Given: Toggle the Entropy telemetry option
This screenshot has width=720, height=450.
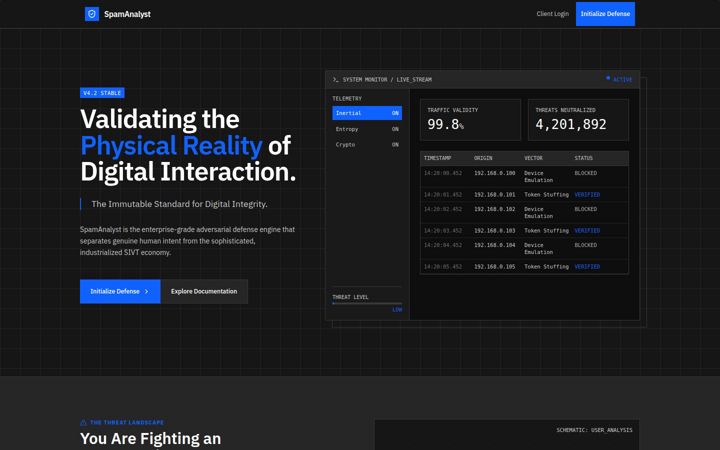Looking at the screenshot, I should pyautogui.click(x=367, y=129).
